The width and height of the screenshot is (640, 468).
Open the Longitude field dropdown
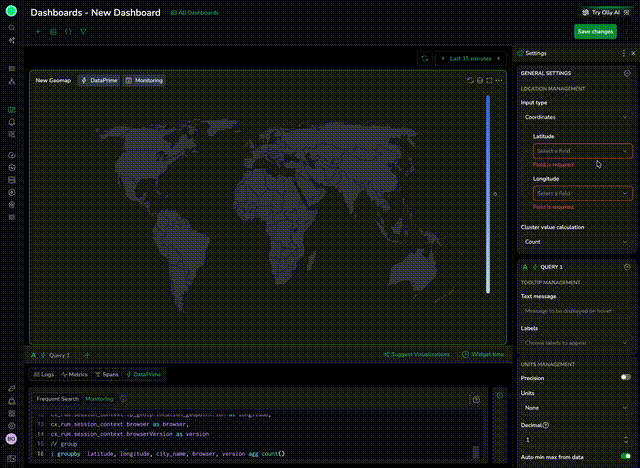pyautogui.click(x=582, y=193)
